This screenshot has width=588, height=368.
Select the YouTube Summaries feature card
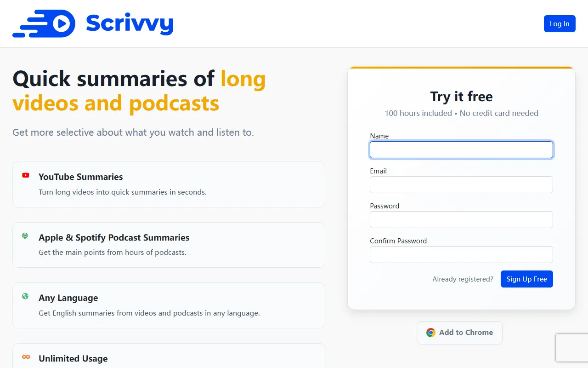(169, 184)
